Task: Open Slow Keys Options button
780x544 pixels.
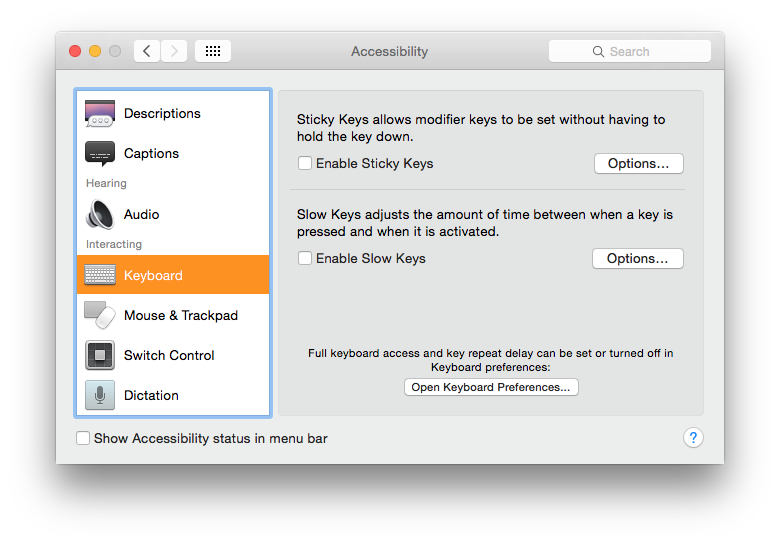Action: click(638, 258)
